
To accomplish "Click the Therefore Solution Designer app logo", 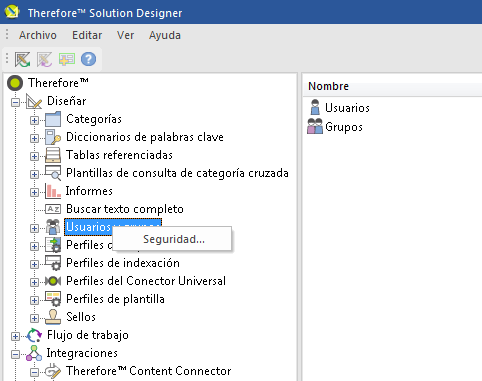I will [12, 12].
